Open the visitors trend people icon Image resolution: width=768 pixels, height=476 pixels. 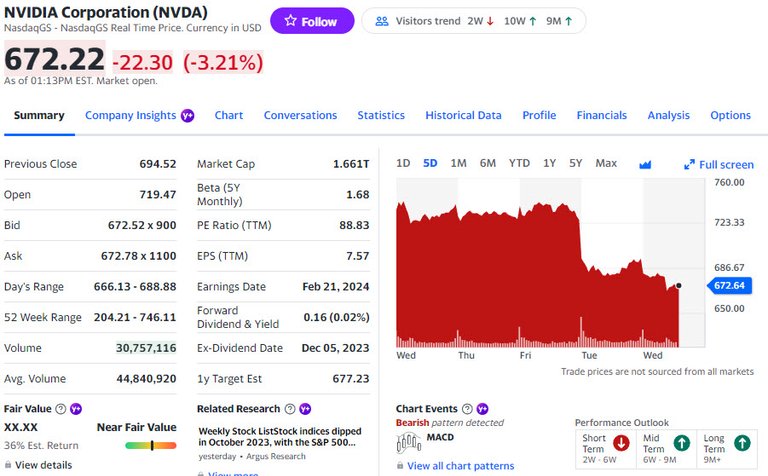click(x=382, y=21)
